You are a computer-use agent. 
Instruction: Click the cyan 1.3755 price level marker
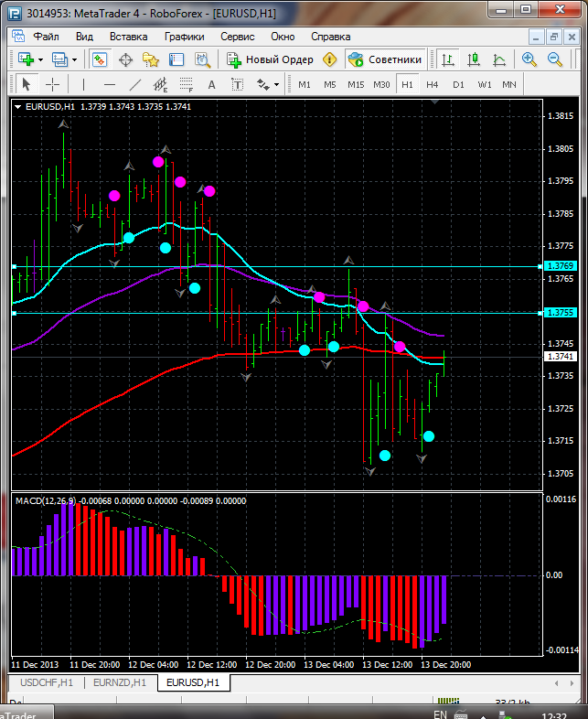coord(559,313)
